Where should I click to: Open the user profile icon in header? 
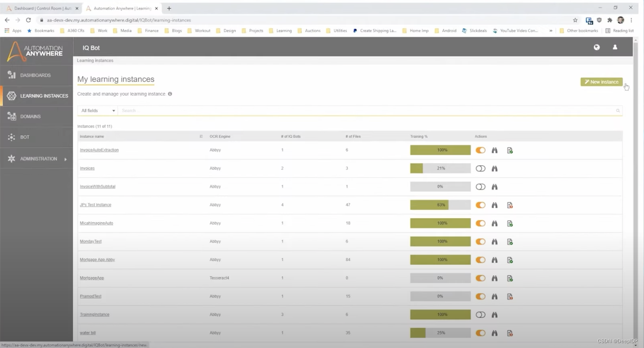(x=615, y=47)
